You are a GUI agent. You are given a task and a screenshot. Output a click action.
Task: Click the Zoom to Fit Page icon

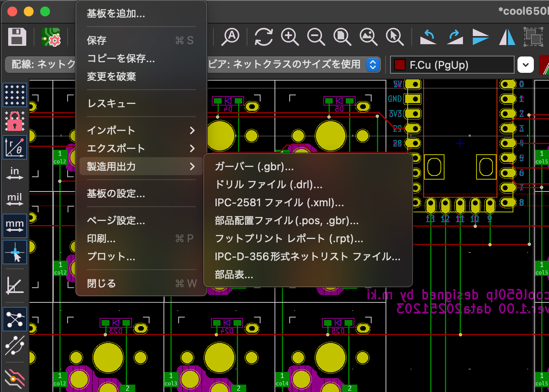342,37
